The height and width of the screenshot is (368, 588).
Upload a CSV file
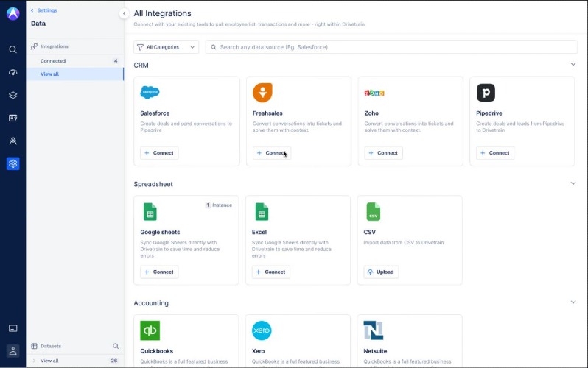[381, 272]
